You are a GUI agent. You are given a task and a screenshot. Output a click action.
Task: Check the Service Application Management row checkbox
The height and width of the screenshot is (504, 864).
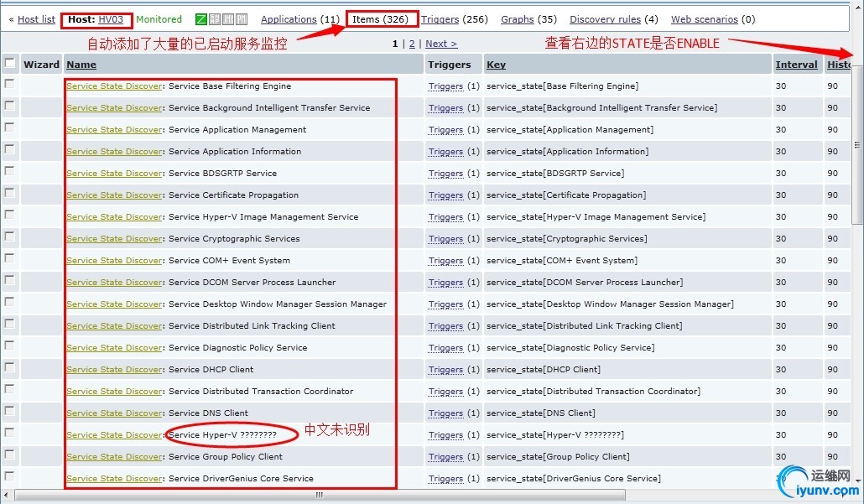click(9, 127)
